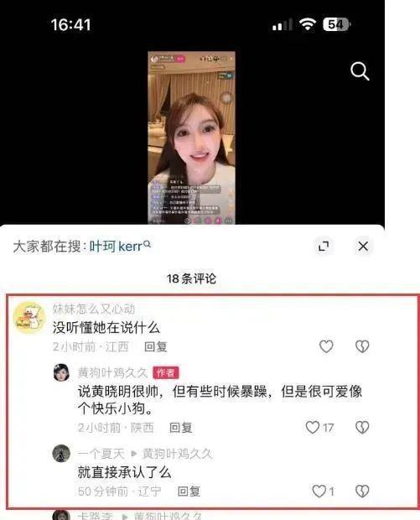Tap the 作者 badge next to 黄狗叶鸡久久
The height and width of the screenshot is (520, 420).
pos(166,372)
